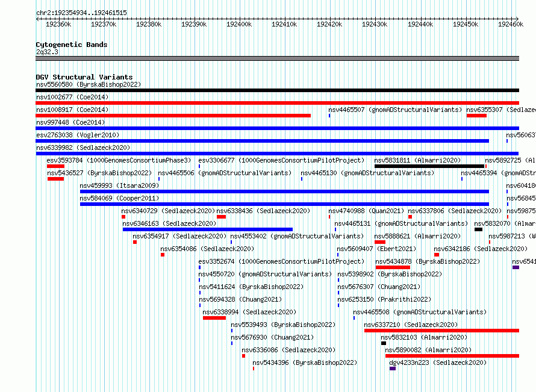Open nsv997448 (Coe2014) variant
Viewport: 536px width, 392px height.
[70, 122]
